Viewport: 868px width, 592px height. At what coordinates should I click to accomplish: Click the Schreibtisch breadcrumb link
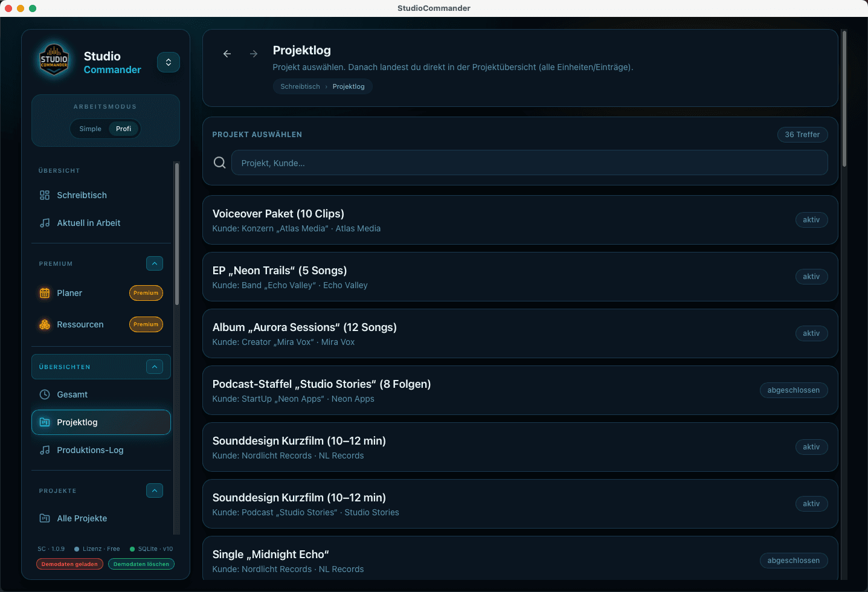300,86
